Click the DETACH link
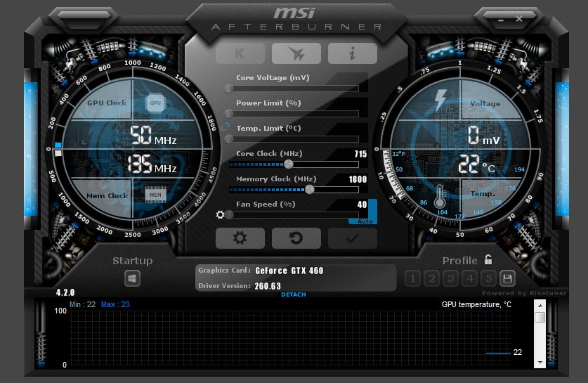This screenshot has height=383, width=588. [293, 294]
